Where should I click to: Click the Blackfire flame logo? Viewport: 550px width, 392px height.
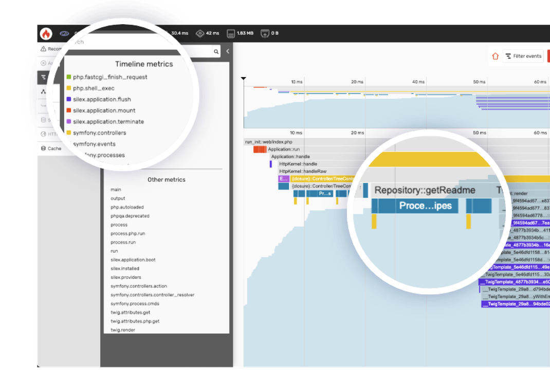[46, 34]
